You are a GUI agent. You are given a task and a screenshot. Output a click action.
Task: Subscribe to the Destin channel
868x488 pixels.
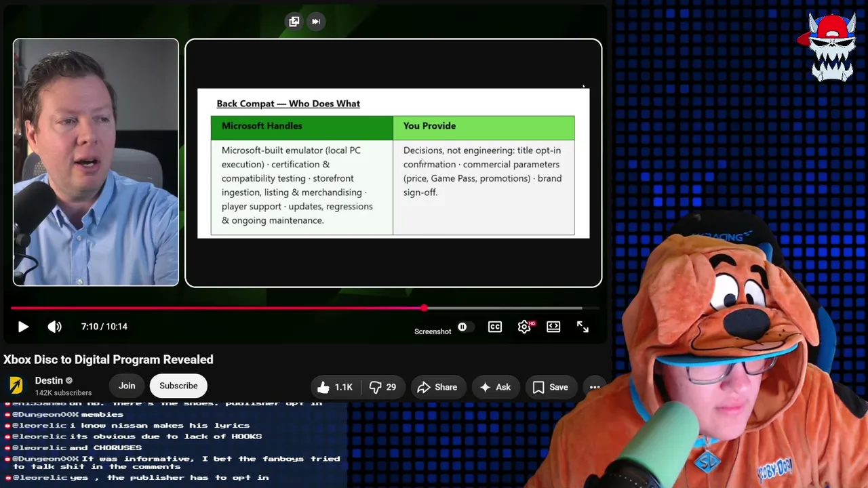pyautogui.click(x=178, y=386)
